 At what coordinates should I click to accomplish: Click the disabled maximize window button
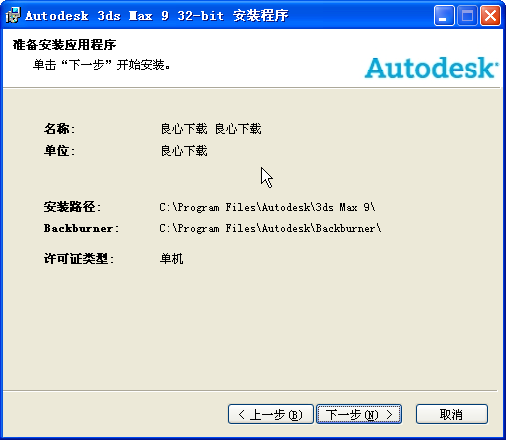click(467, 16)
